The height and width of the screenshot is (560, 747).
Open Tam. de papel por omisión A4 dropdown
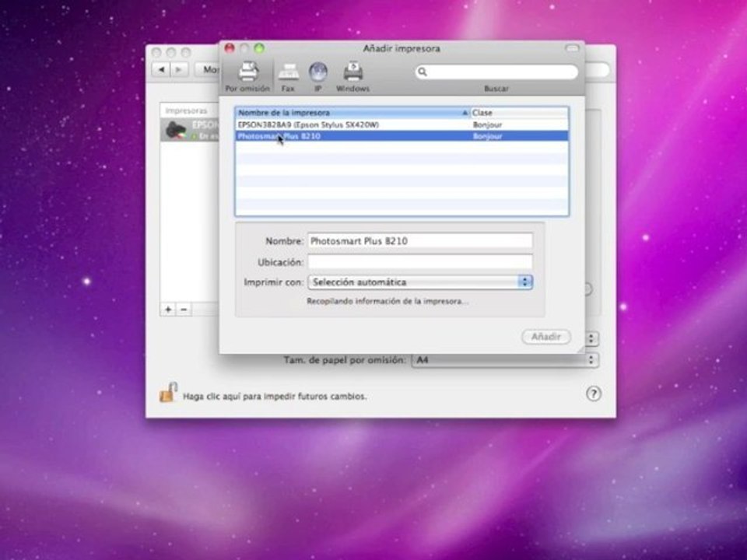(505, 360)
